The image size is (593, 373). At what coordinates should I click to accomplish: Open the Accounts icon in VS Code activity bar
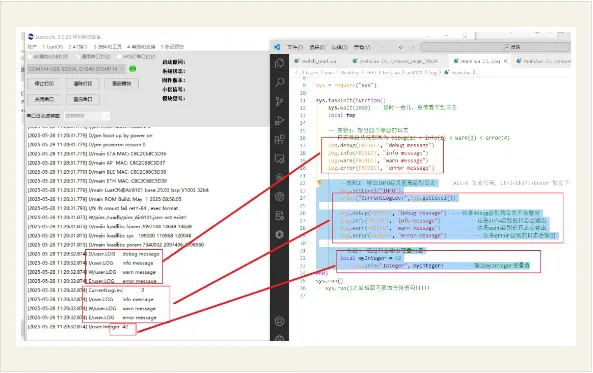[x=279, y=321]
